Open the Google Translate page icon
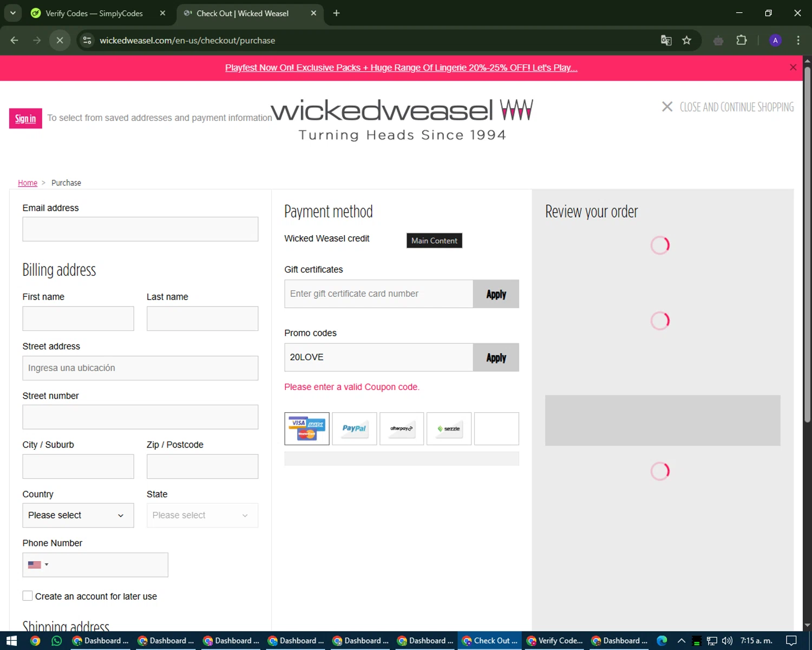Viewport: 812px width, 650px height. (x=666, y=40)
